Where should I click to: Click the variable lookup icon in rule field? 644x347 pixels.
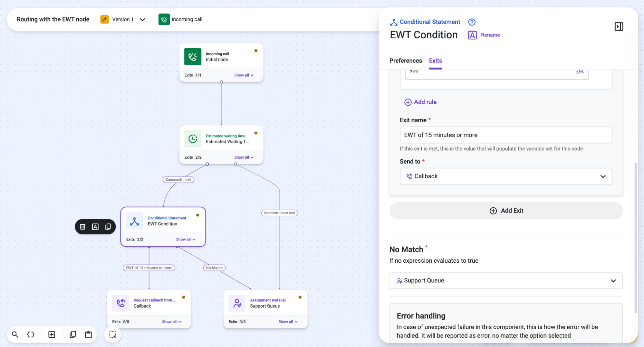(580, 71)
